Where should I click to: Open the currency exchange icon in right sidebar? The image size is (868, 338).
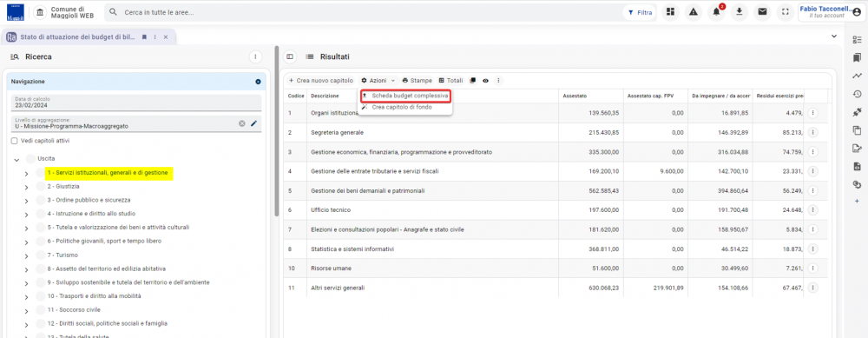pos(857,184)
